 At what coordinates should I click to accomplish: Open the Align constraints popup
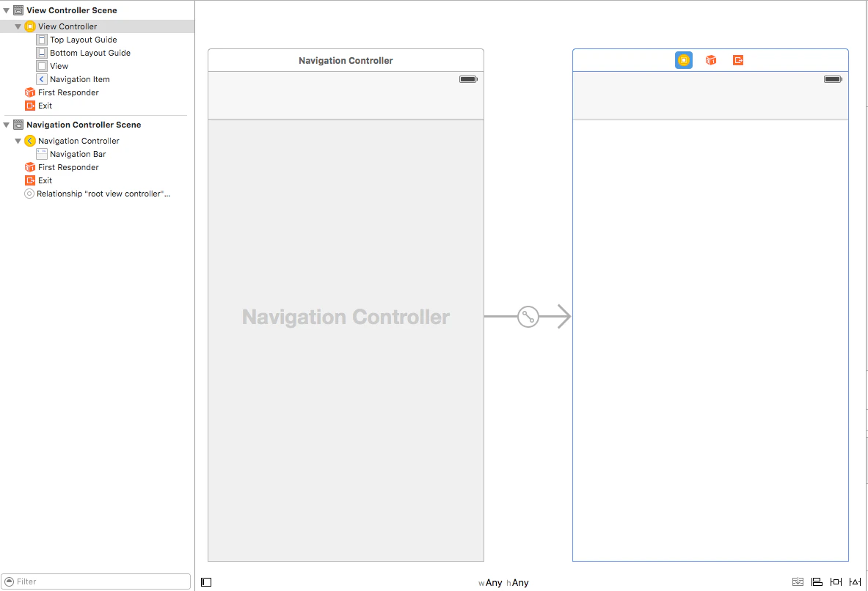tap(817, 581)
